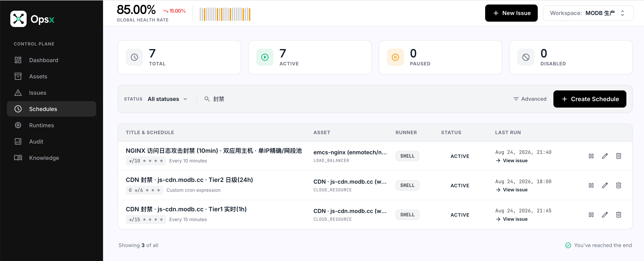
Task: Open the CDN 封禁 Tier1 实时(1h) schedule
Action: (186, 209)
